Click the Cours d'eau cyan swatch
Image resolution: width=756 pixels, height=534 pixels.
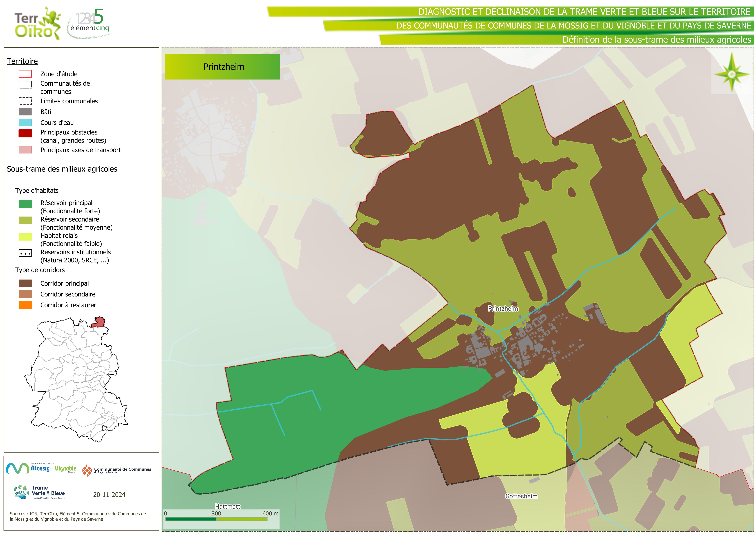tap(25, 123)
